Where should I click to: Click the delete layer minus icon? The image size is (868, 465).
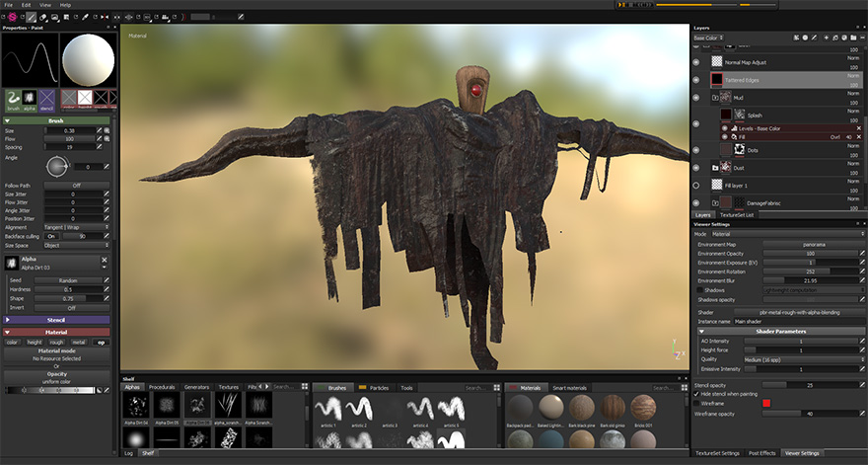(862, 38)
